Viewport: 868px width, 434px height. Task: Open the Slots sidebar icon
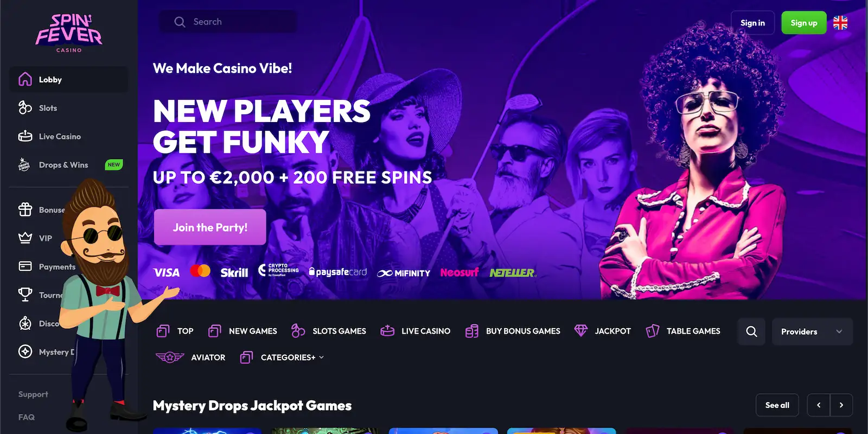[x=25, y=107]
